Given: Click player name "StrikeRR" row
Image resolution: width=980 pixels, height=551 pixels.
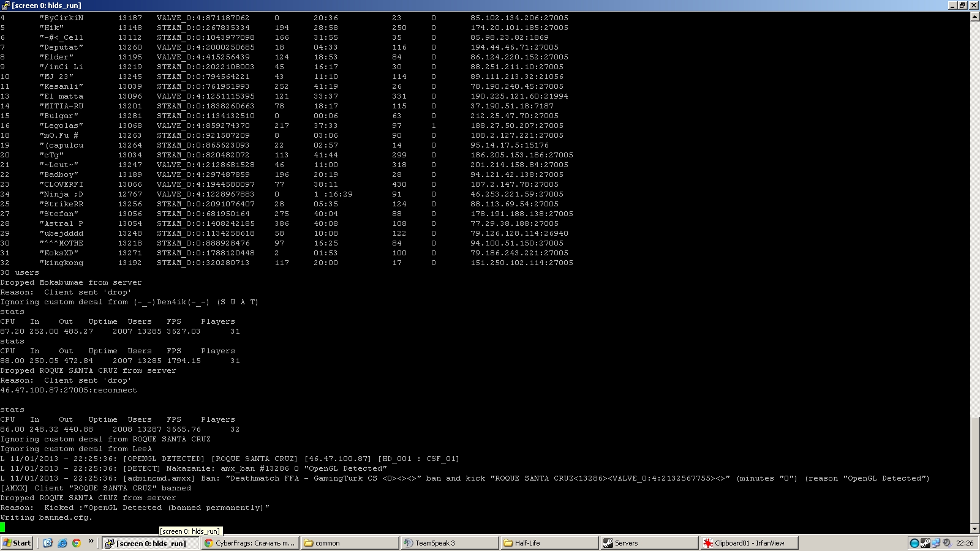Looking at the screenshot, I should point(61,204).
